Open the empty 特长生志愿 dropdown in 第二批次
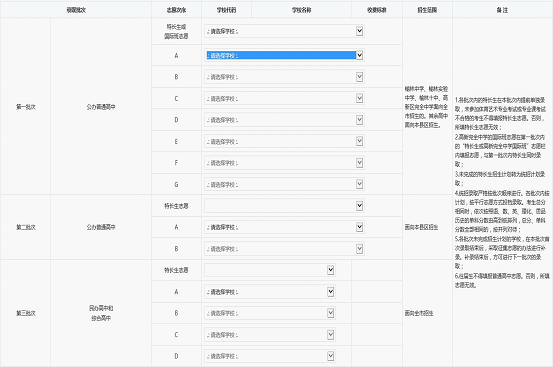Image resolution: width=553 pixels, height=367 pixels. (x=284, y=206)
